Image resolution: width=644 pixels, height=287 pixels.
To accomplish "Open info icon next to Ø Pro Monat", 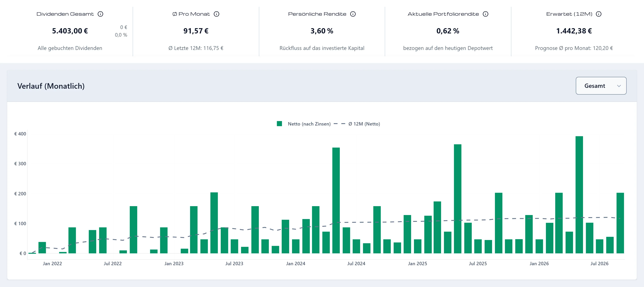I will pyautogui.click(x=217, y=14).
